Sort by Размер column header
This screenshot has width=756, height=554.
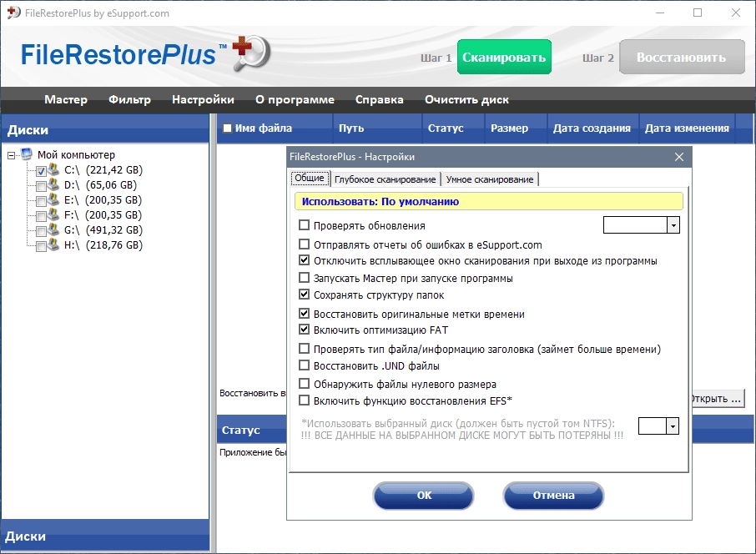coord(516,128)
